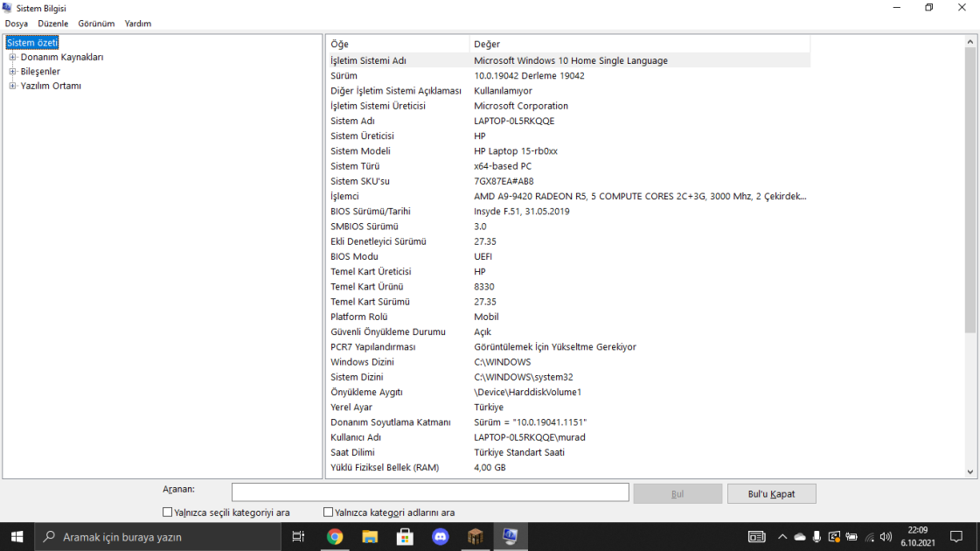Click the Bul search button
The image size is (980, 551).
coord(678,493)
